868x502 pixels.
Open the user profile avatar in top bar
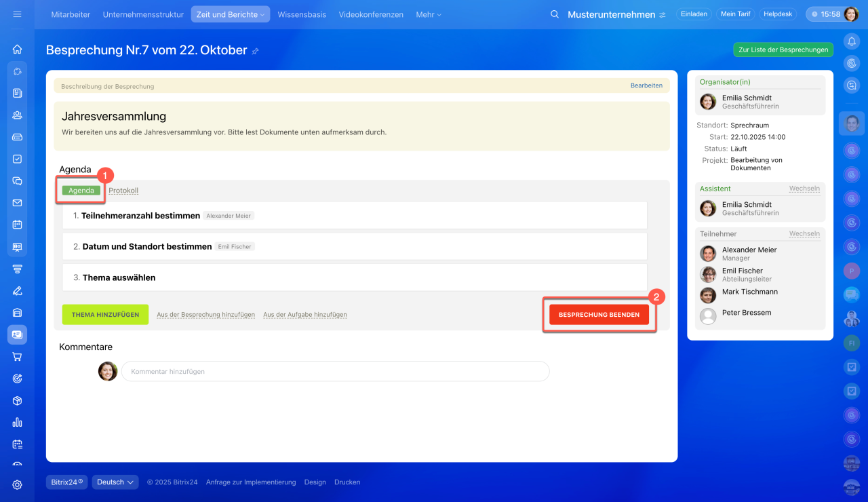[851, 14]
